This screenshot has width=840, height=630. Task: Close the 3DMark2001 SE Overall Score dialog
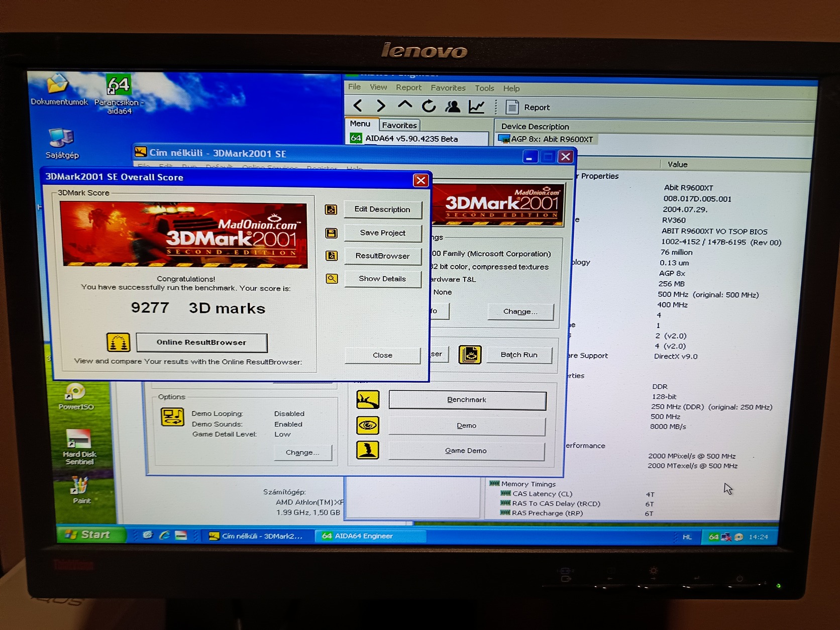point(421,180)
